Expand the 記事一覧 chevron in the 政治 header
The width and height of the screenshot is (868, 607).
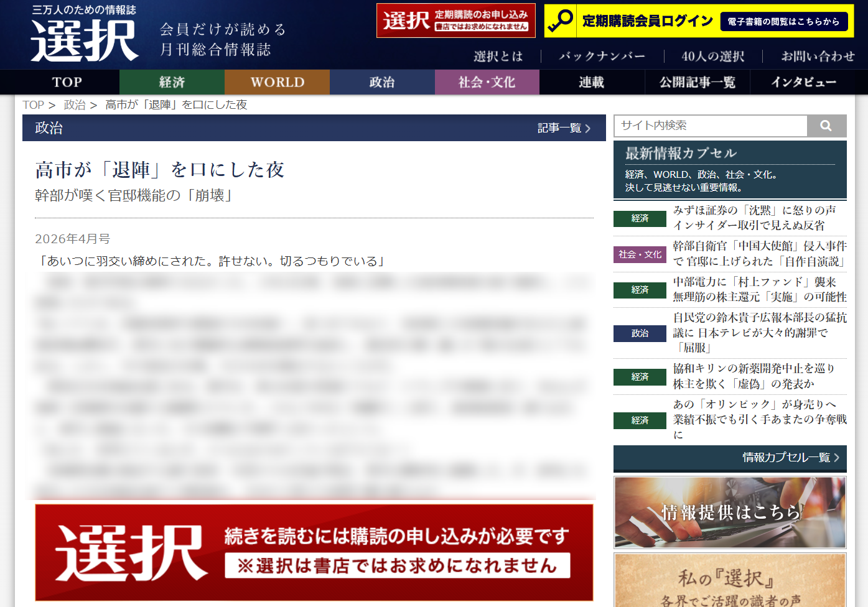(587, 128)
